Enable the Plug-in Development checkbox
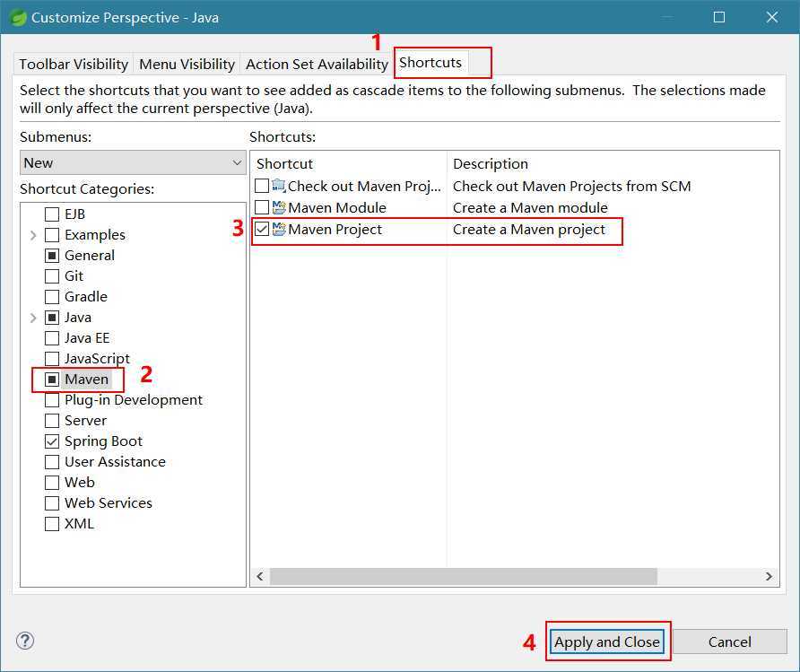This screenshot has width=800, height=672. click(52, 400)
